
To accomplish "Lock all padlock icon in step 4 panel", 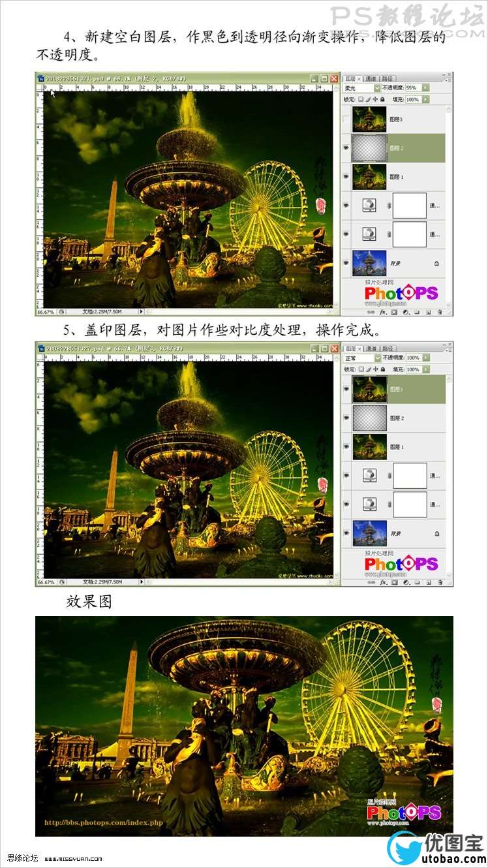I will pyautogui.click(x=382, y=99).
